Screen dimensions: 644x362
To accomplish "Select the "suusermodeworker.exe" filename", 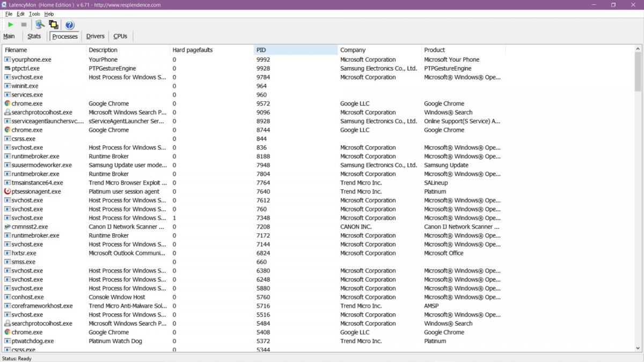I will [x=42, y=165].
